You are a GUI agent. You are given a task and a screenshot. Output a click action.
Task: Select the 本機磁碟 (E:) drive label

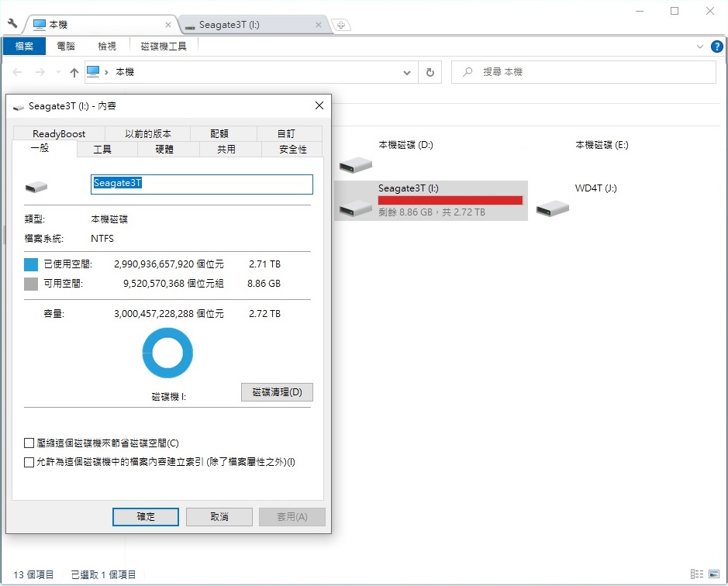(602, 145)
